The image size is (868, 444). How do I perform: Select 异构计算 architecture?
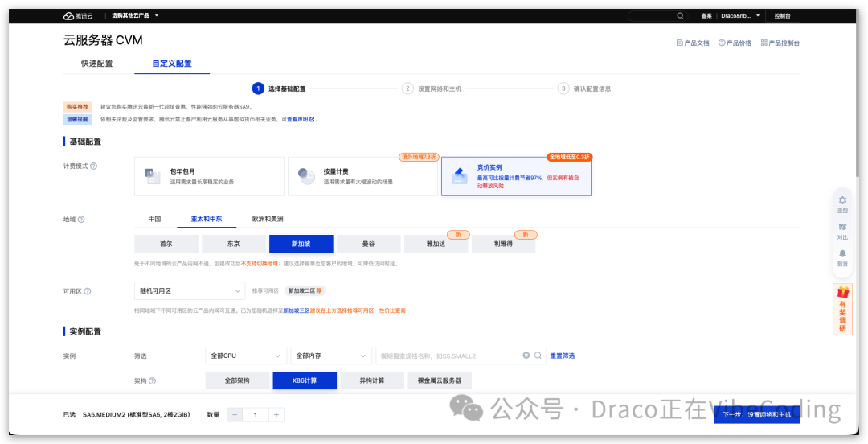pos(372,380)
